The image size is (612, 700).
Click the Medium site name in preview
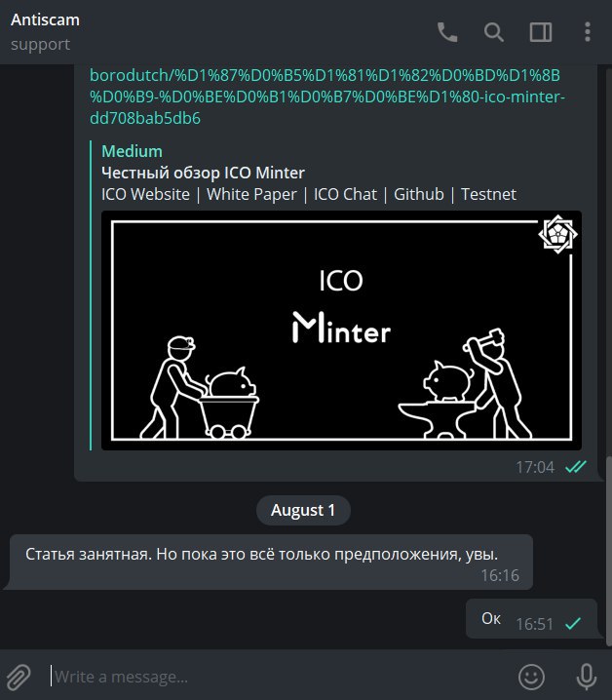coord(132,151)
